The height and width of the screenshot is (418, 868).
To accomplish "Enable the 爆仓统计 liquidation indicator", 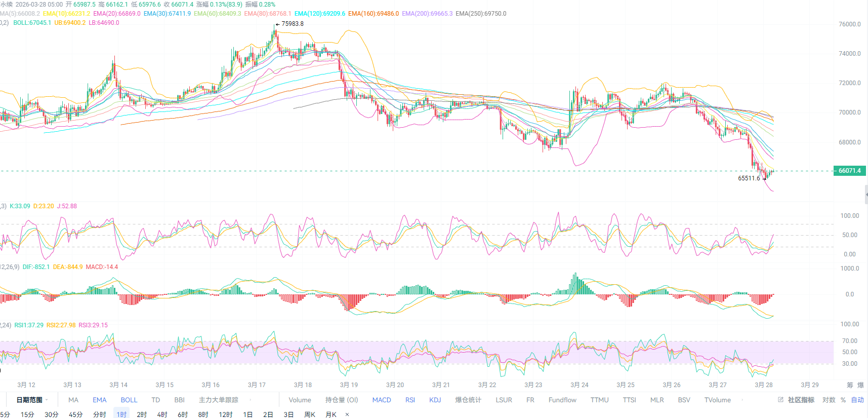I will pos(468,400).
